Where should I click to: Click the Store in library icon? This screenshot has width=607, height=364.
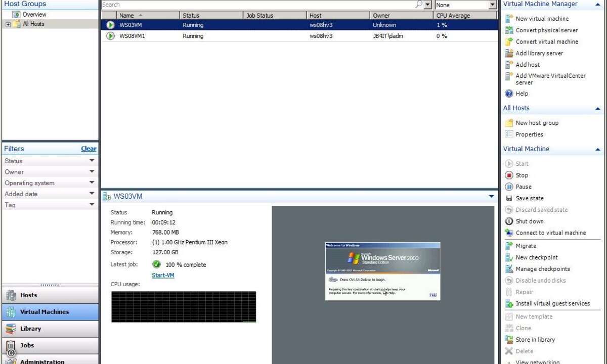pos(509,340)
